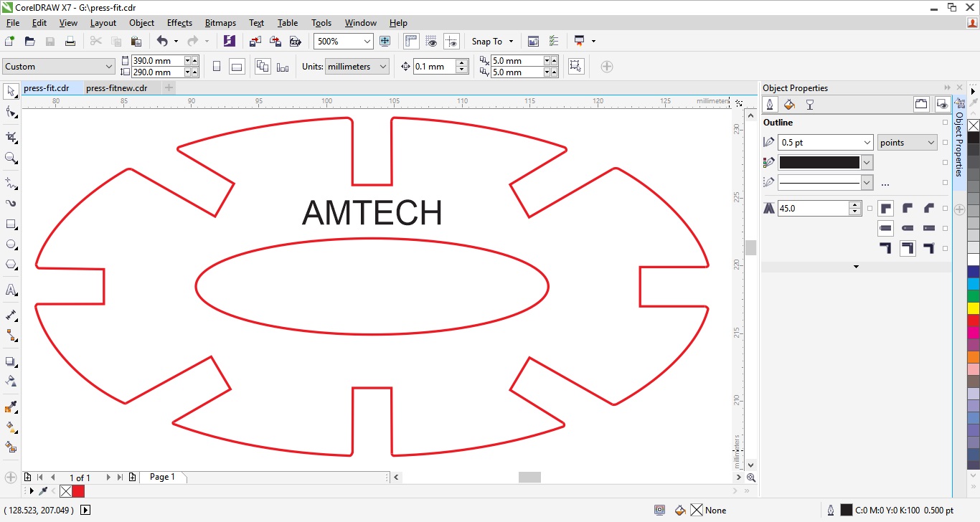Select the Smart Fill tool
Viewport: 980px width, 522px height.
pos(11,447)
